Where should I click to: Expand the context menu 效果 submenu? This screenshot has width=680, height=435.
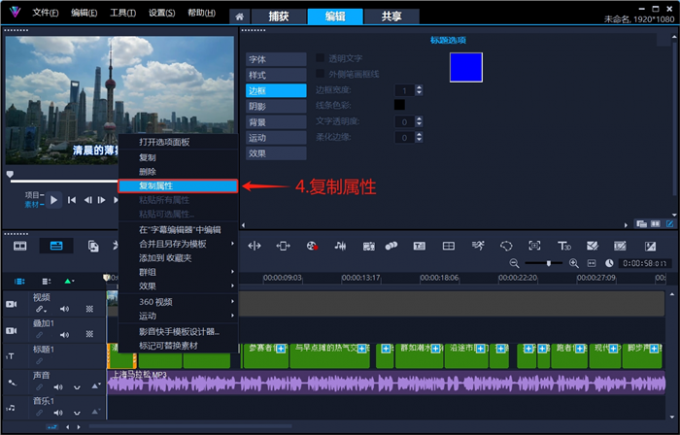[x=232, y=286]
